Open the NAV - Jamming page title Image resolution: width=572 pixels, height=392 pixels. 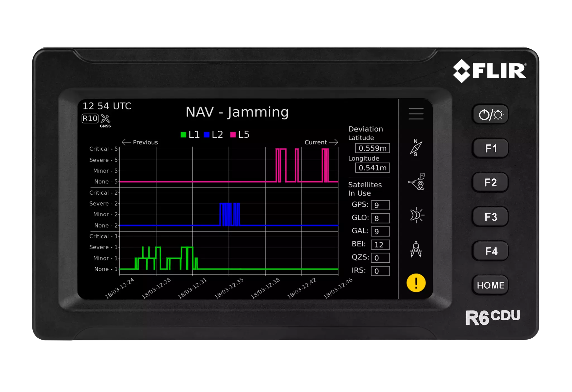coord(238,112)
